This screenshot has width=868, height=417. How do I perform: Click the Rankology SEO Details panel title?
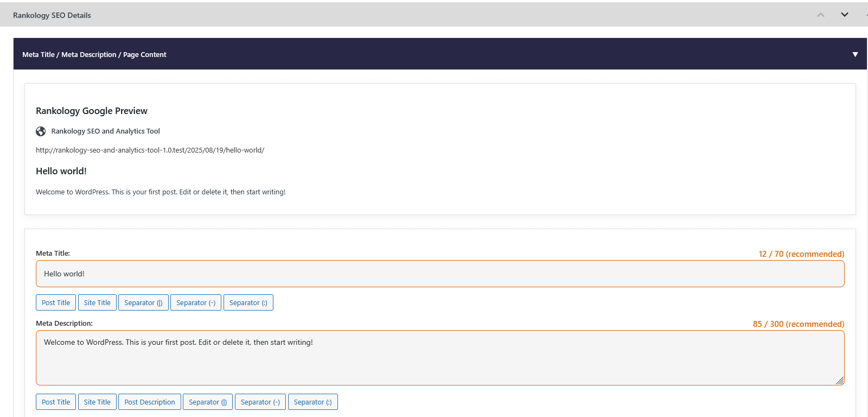pos(52,15)
